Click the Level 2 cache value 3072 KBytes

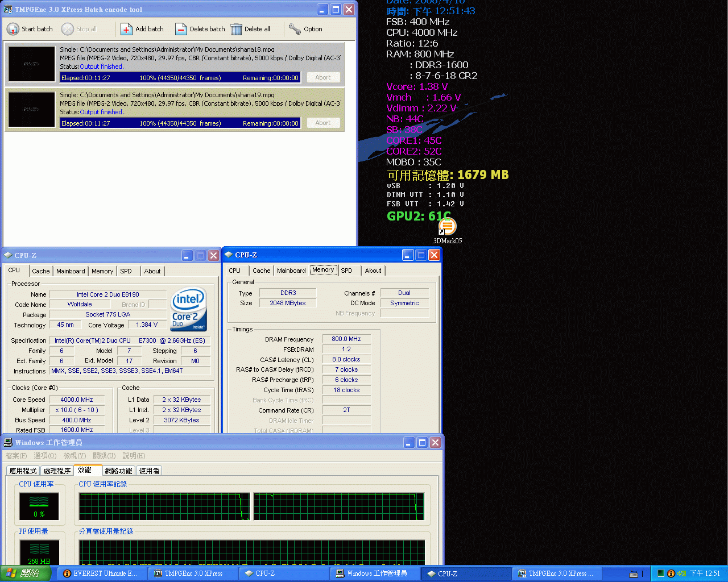point(181,420)
